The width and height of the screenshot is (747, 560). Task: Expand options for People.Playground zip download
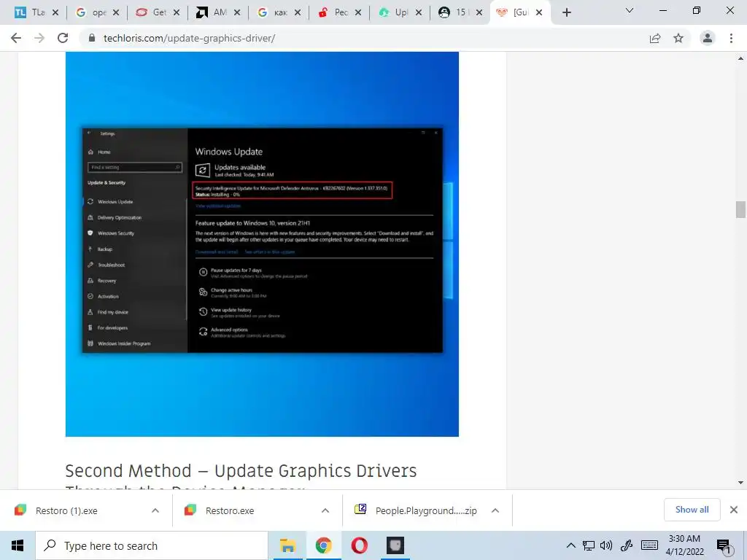(495, 510)
